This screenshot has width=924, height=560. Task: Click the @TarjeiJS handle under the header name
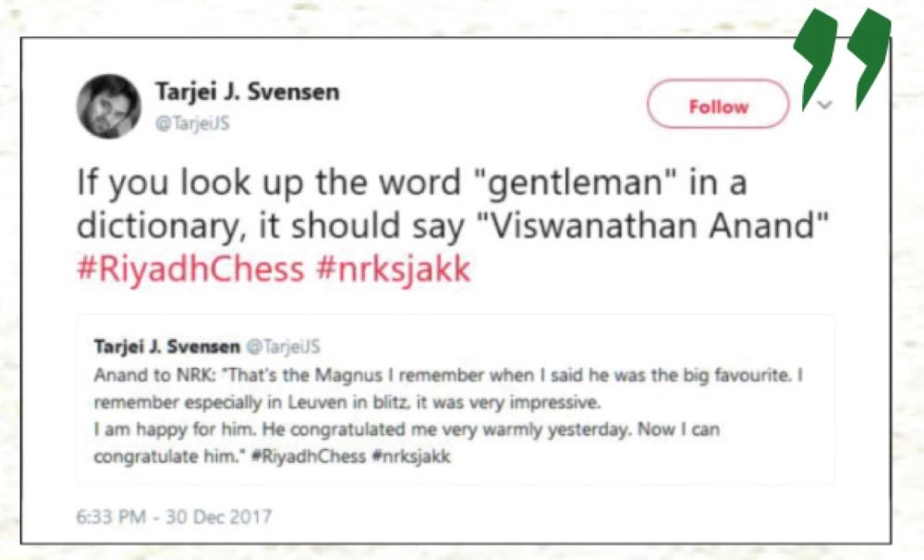pyautogui.click(x=190, y=124)
